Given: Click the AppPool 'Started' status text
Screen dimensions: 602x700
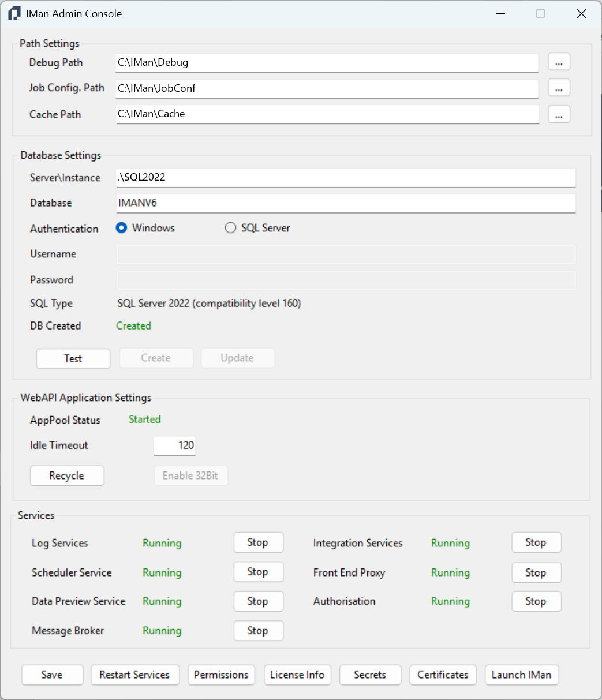Looking at the screenshot, I should (x=145, y=420).
